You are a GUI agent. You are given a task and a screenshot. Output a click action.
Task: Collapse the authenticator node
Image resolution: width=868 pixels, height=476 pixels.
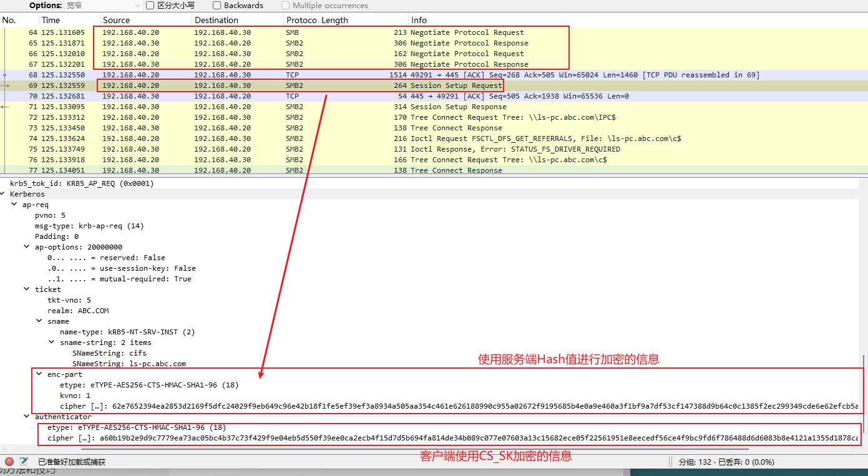(27, 417)
